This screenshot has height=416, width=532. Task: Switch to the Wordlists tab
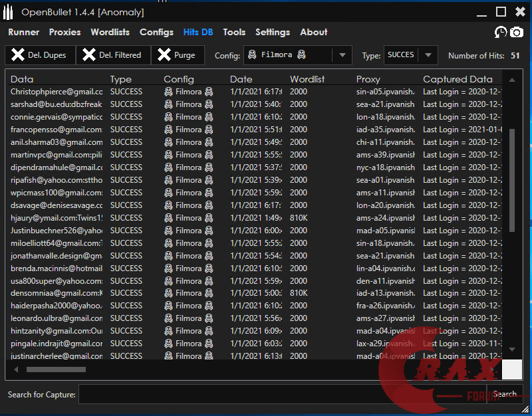(110, 32)
